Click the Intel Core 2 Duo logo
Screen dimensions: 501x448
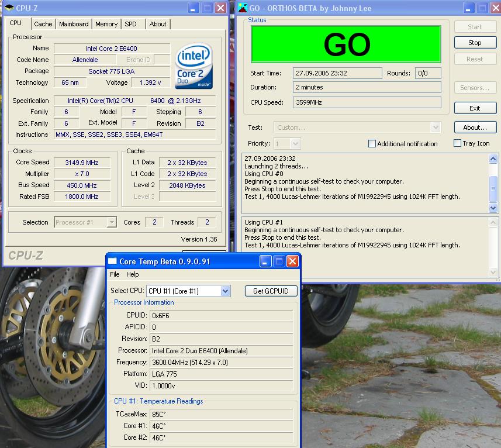click(194, 67)
